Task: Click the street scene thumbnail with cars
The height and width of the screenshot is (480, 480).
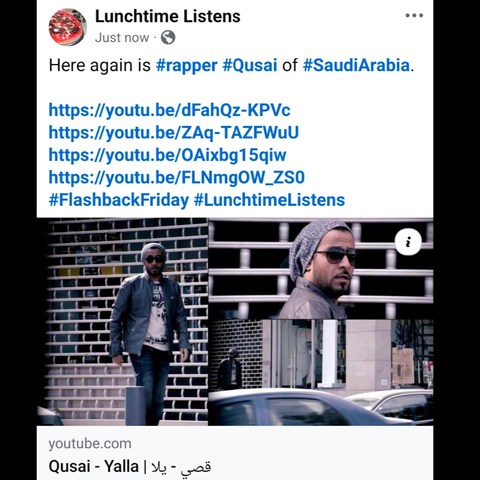Action: [x=321, y=372]
